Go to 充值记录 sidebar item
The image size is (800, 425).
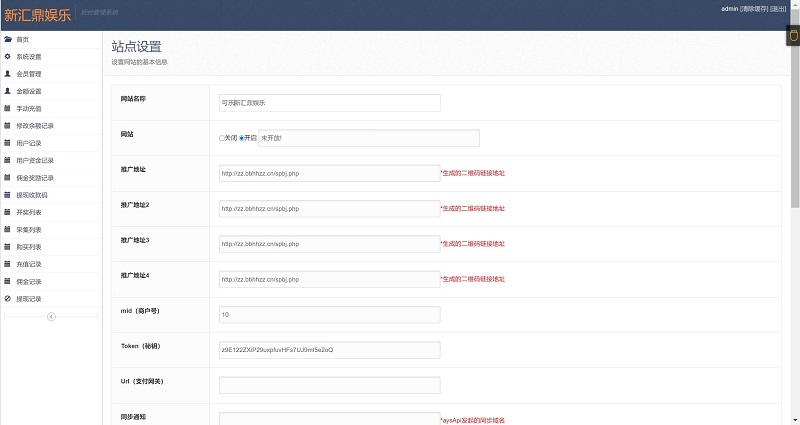(x=29, y=264)
